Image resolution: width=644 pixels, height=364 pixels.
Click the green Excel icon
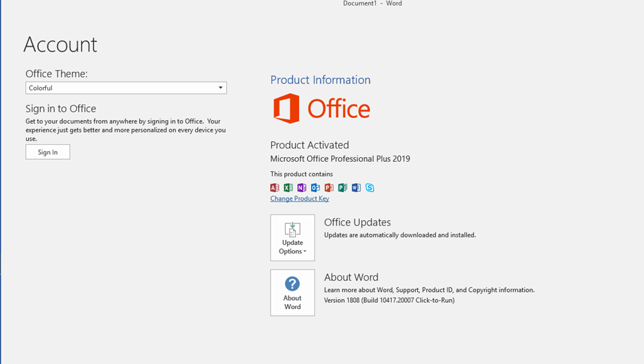point(288,188)
